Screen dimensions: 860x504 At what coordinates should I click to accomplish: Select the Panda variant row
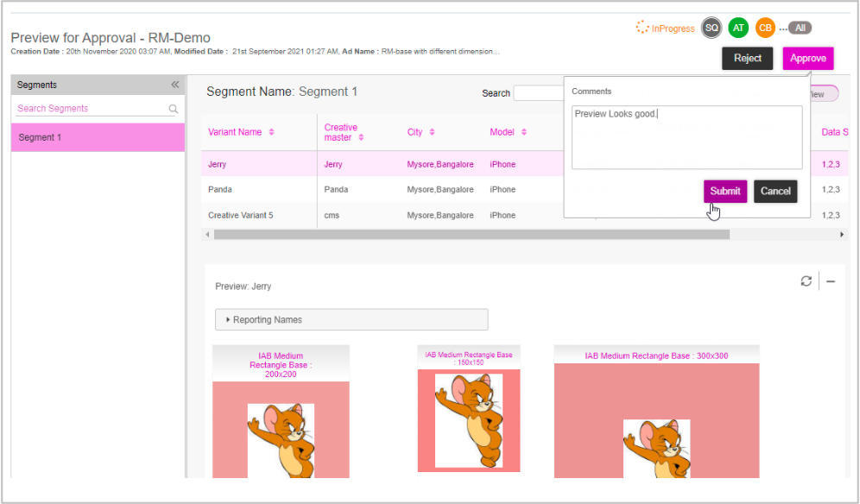383,189
